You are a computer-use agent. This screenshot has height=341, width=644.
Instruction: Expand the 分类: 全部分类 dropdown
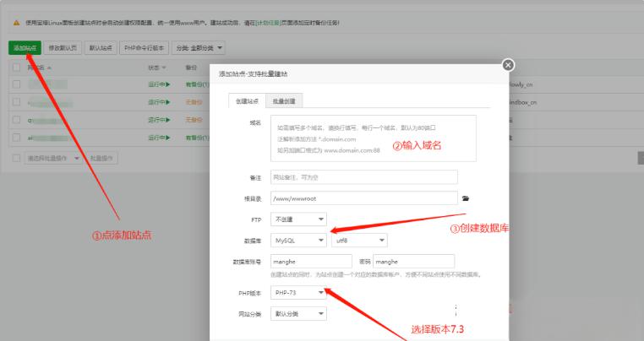(199, 48)
